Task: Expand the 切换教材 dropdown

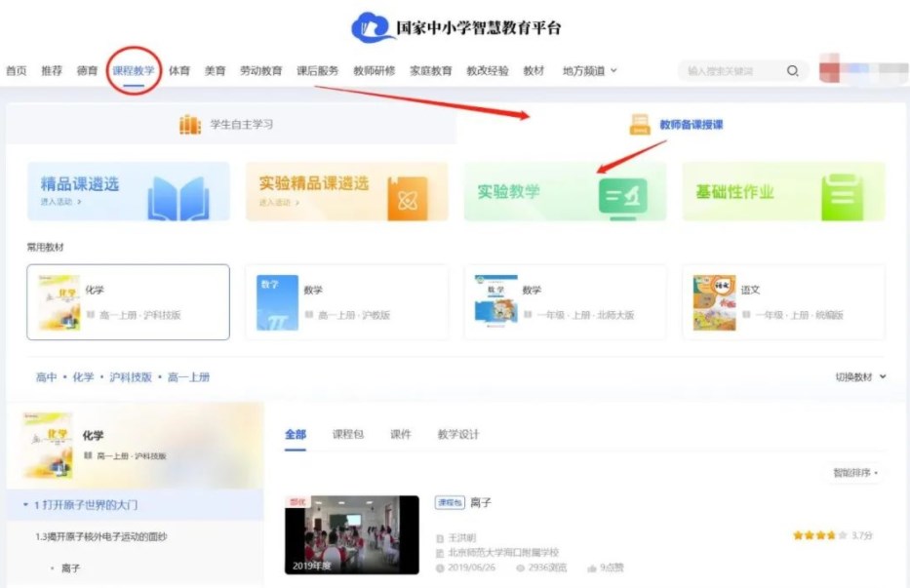Action: coord(860,377)
